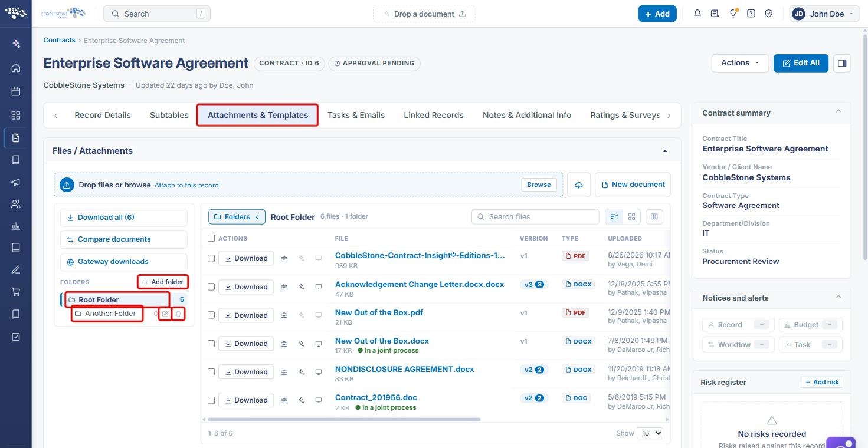Viewport: 868px width, 448px height.
Task: Change the Show rows-per-page dropdown
Action: click(651, 433)
